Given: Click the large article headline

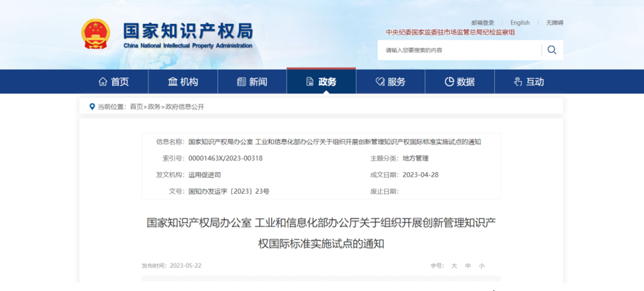Looking at the screenshot, I should (x=321, y=234).
